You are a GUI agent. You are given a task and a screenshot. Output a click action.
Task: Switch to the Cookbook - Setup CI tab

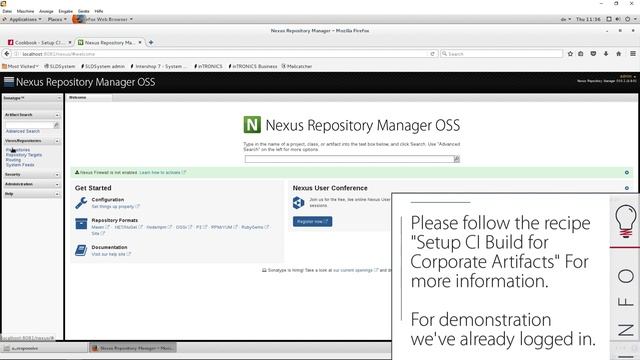click(39, 42)
